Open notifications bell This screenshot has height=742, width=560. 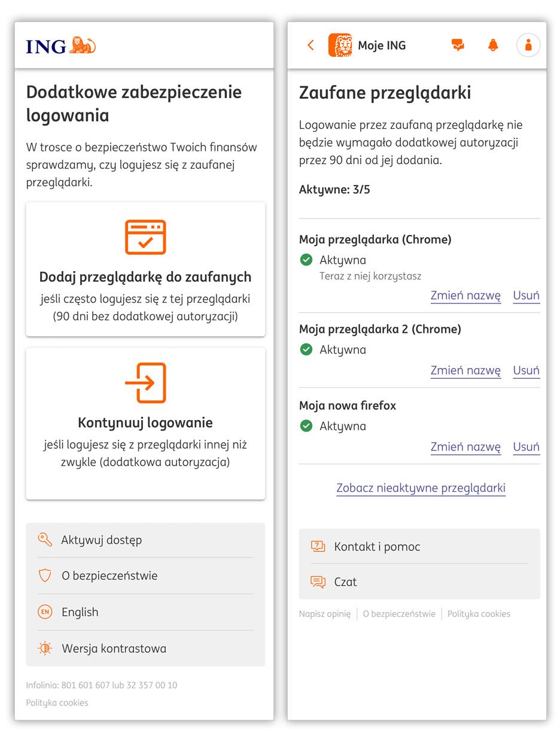coord(493,45)
